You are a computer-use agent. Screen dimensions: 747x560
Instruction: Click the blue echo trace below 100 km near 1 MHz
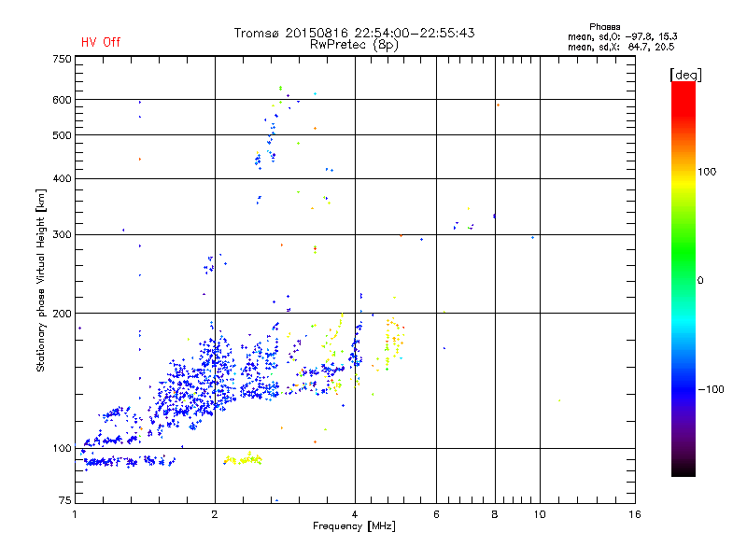point(128,461)
